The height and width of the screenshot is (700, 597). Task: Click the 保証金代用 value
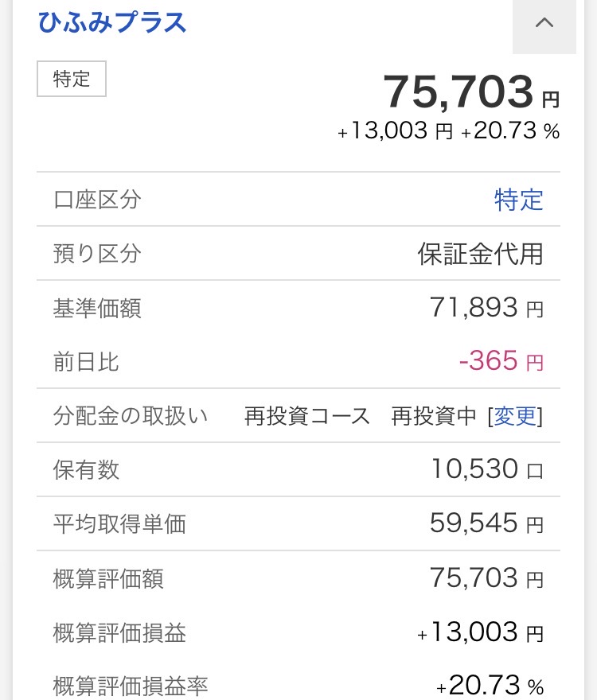[480, 254]
